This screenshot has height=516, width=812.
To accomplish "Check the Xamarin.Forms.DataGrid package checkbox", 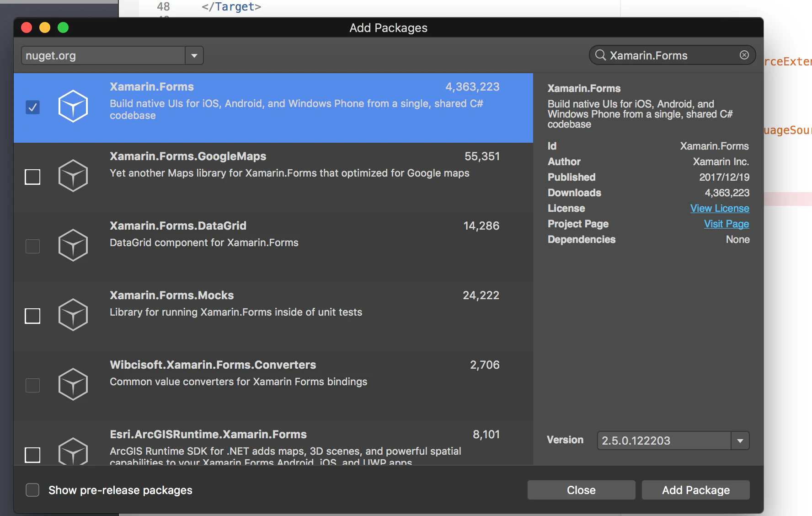I will (32, 247).
